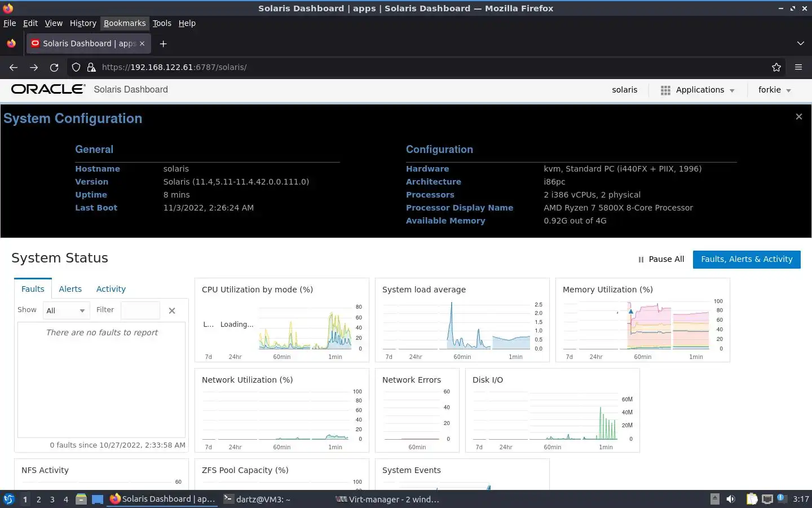The image size is (812, 508).
Task: Click the volume speaker tray icon
Action: click(731, 499)
